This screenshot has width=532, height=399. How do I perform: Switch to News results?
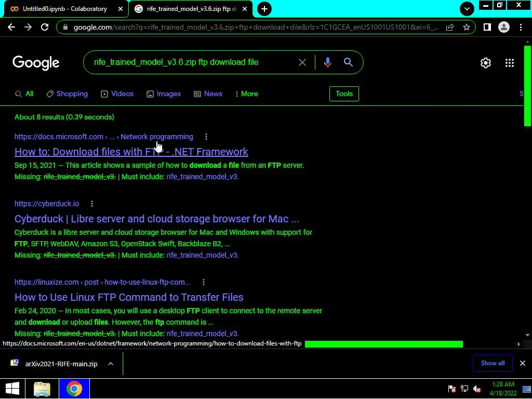pos(208,94)
